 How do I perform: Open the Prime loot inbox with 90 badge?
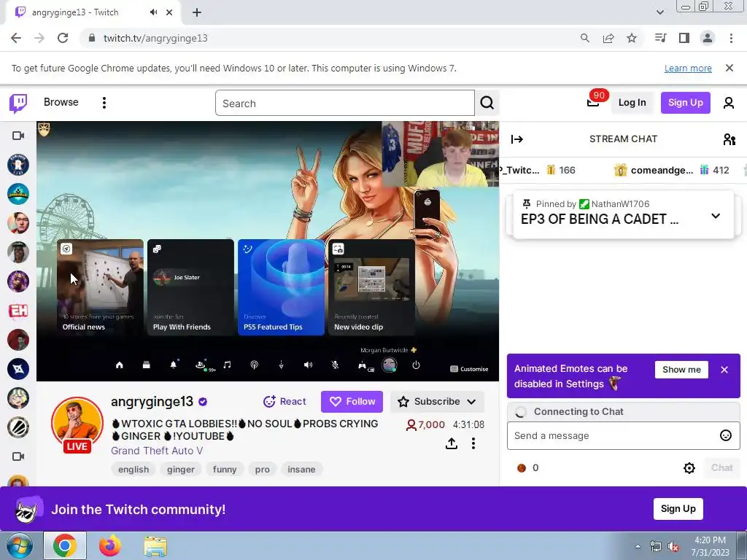pyautogui.click(x=593, y=102)
